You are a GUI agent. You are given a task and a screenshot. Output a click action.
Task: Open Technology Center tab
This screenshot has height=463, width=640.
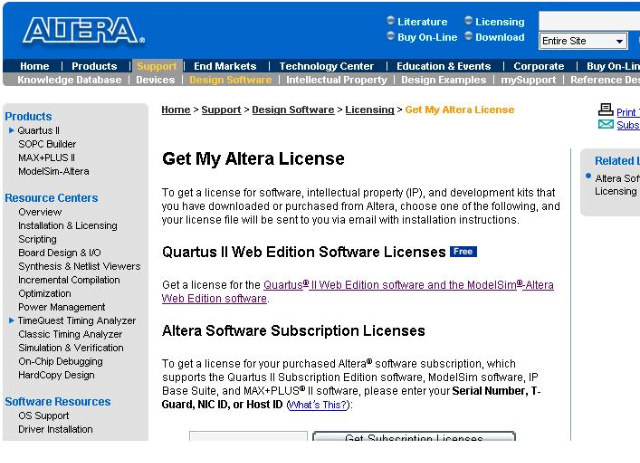[327, 66]
